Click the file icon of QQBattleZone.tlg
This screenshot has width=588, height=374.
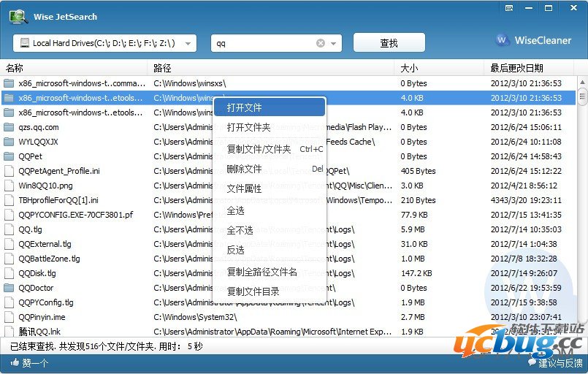pos(9,259)
